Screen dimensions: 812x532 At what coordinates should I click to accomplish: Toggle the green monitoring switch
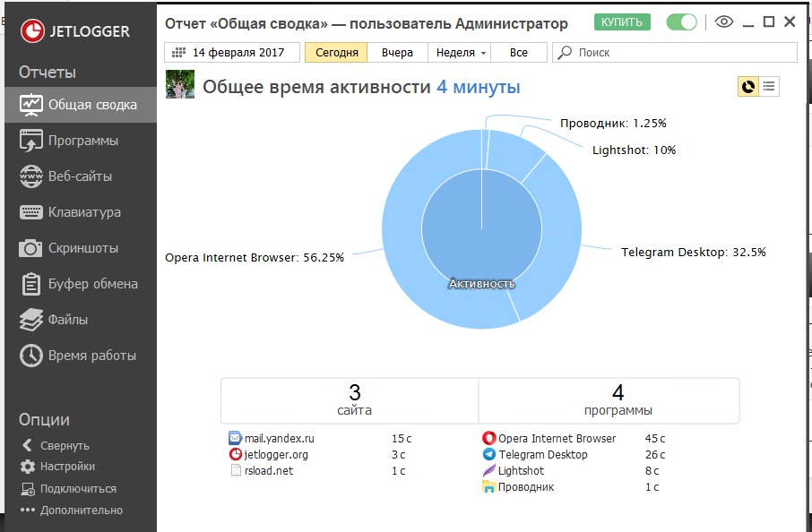pyautogui.click(x=681, y=22)
